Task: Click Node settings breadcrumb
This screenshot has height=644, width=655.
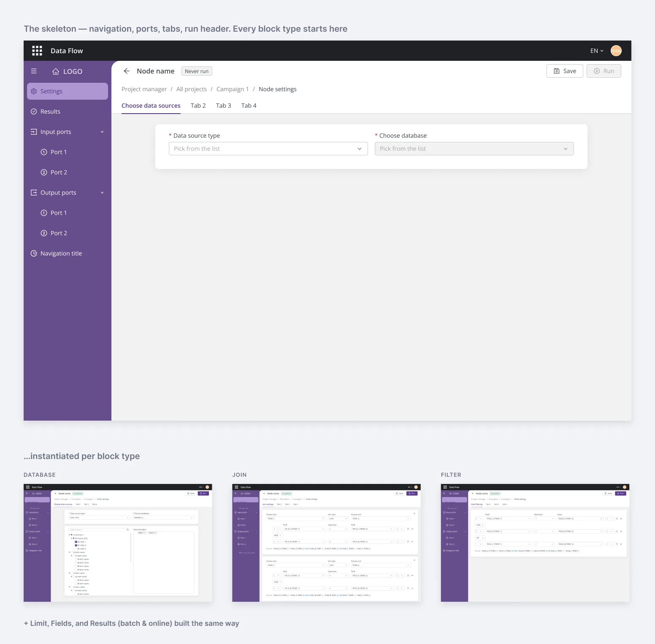Action: [278, 89]
